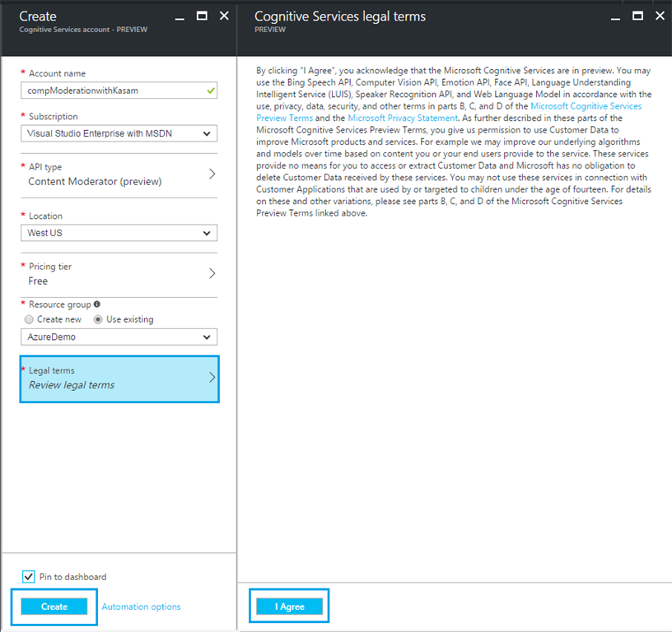Open the Microsoft Privacy Statement link
This screenshot has width=672, height=632.
403,118
